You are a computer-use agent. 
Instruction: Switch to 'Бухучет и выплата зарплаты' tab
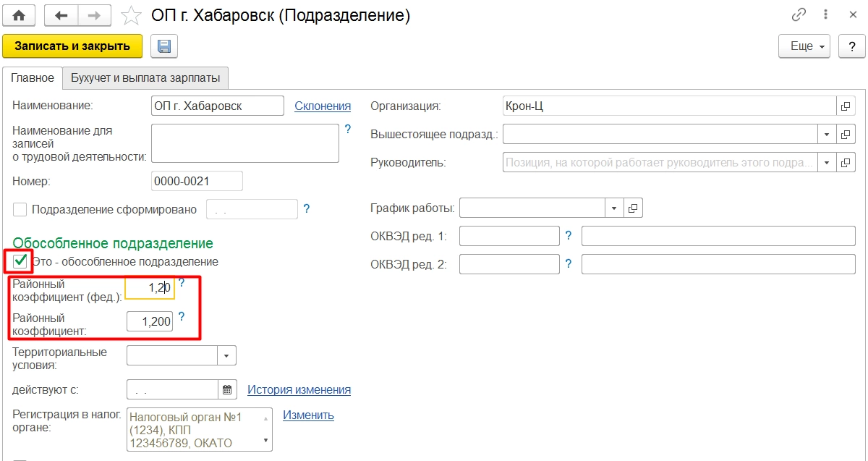point(145,77)
